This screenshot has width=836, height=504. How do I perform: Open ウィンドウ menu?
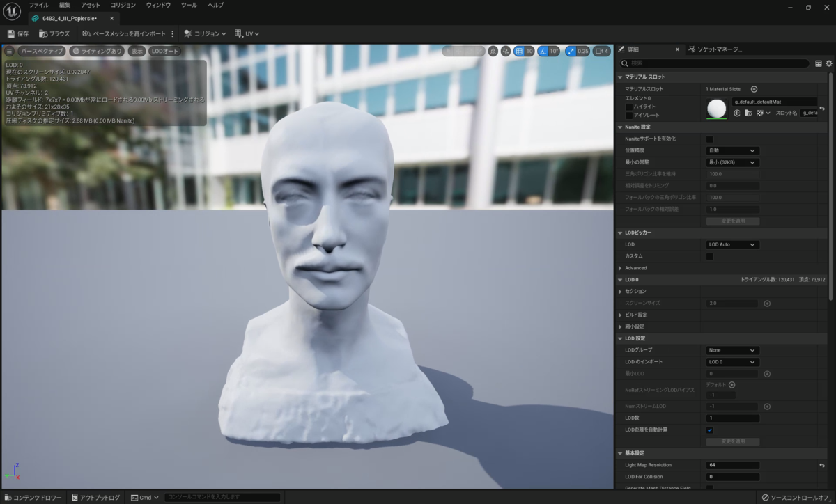158,5
